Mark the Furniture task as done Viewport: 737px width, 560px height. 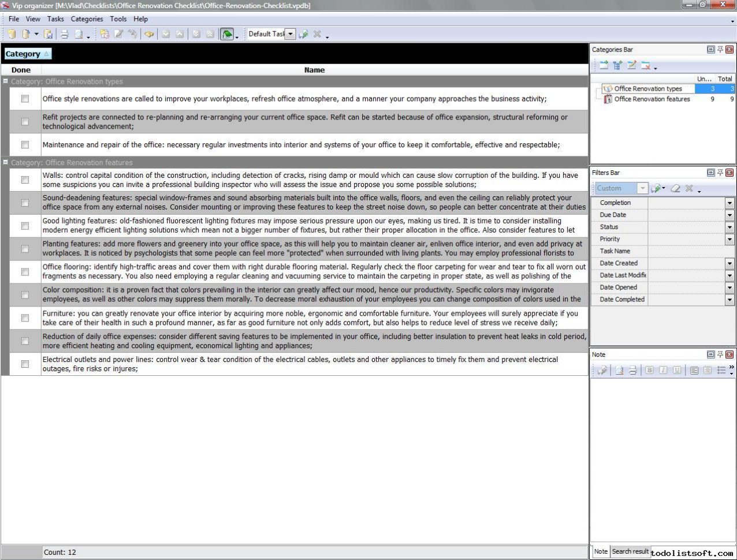25,318
